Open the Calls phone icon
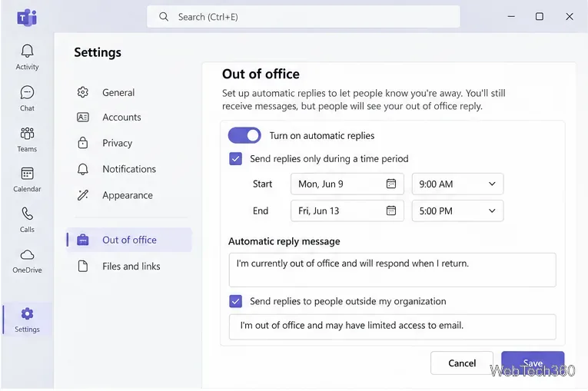Screen dimensions: 588x391 pos(27,214)
